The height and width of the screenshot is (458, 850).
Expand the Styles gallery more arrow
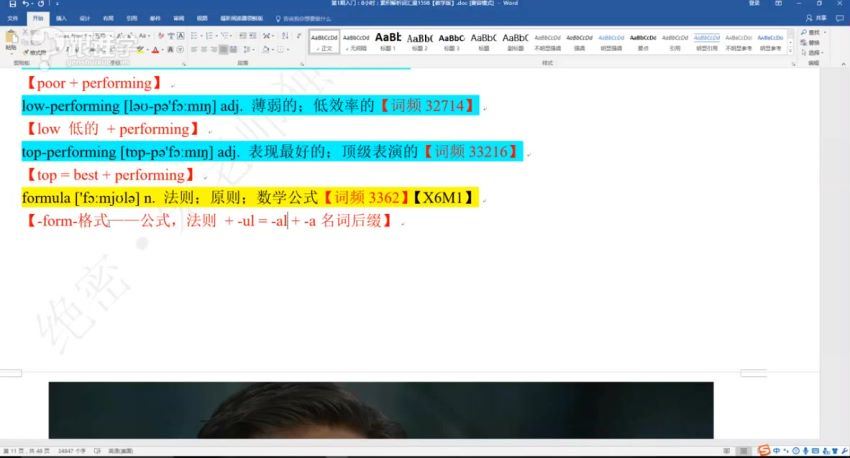(x=790, y=50)
